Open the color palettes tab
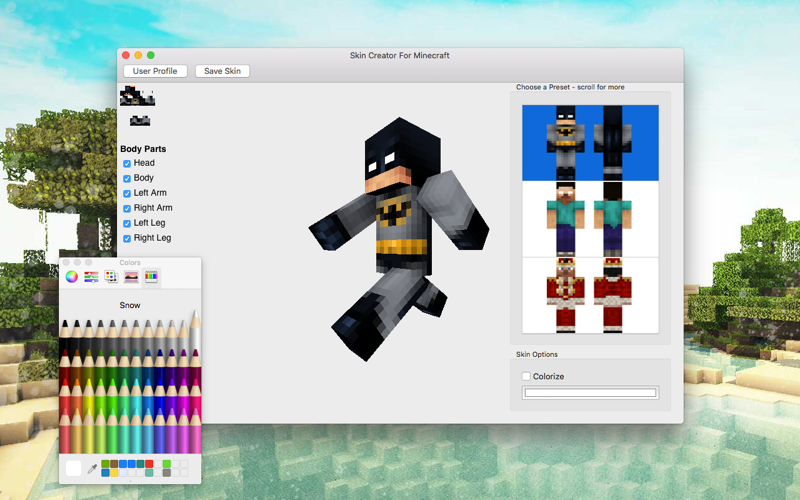Viewport: 800px width, 500px height. (111, 277)
